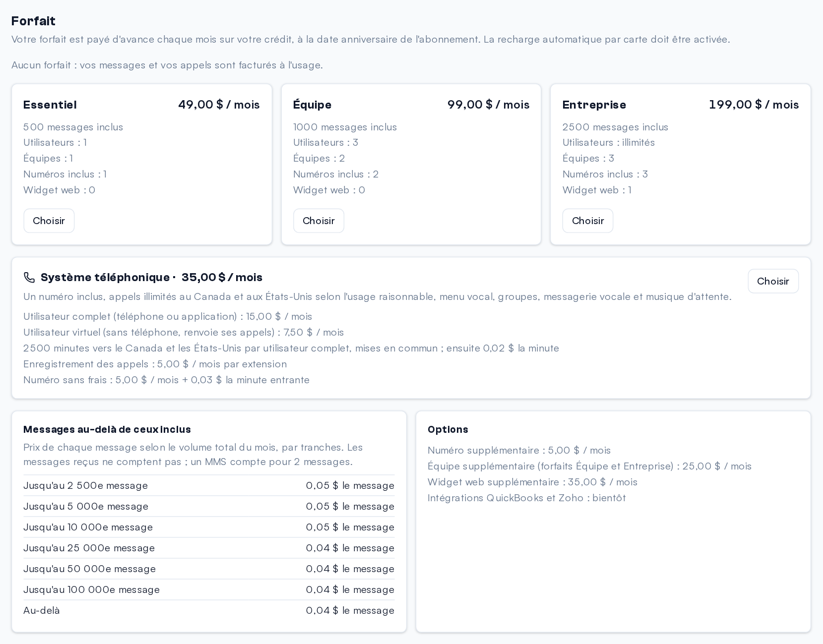
Task: Click the 'Widget web supplémentaire' option line
Action: click(533, 482)
